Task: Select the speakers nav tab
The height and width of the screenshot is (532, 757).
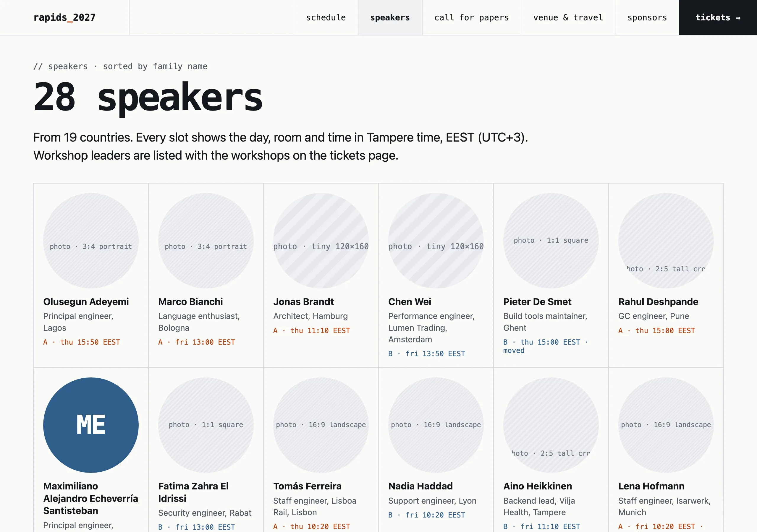Action: coord(390,17)
